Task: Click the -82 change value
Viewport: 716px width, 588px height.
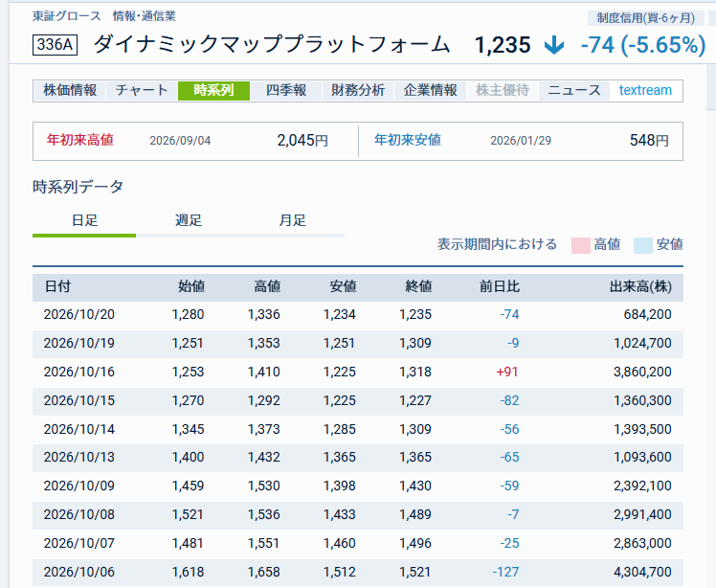Action: point(509,400)
